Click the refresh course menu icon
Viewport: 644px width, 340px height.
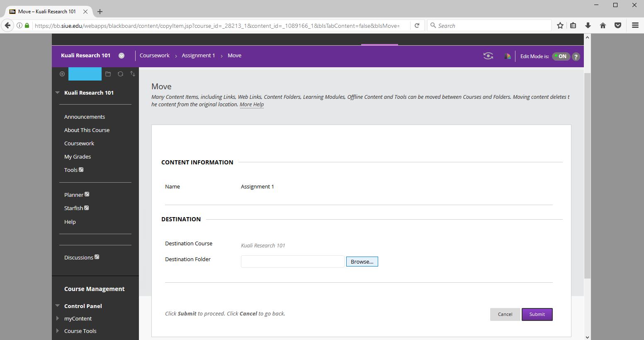(120, 74)
